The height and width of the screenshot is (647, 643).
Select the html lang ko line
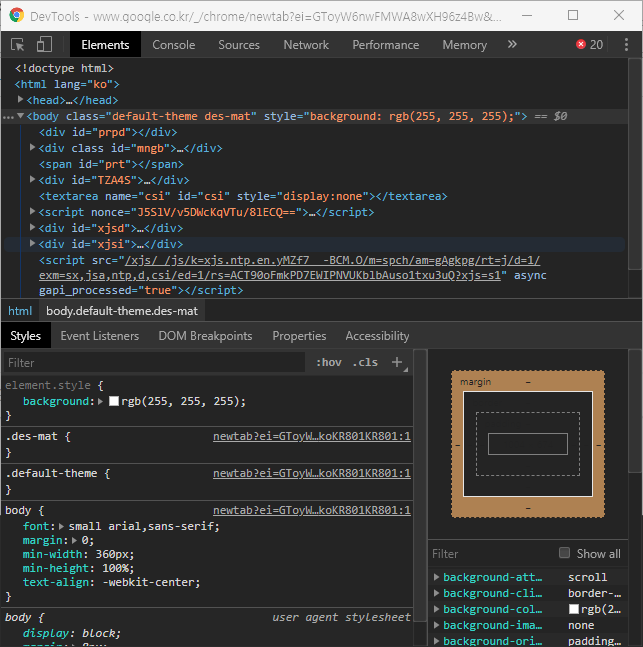point(67,84)
